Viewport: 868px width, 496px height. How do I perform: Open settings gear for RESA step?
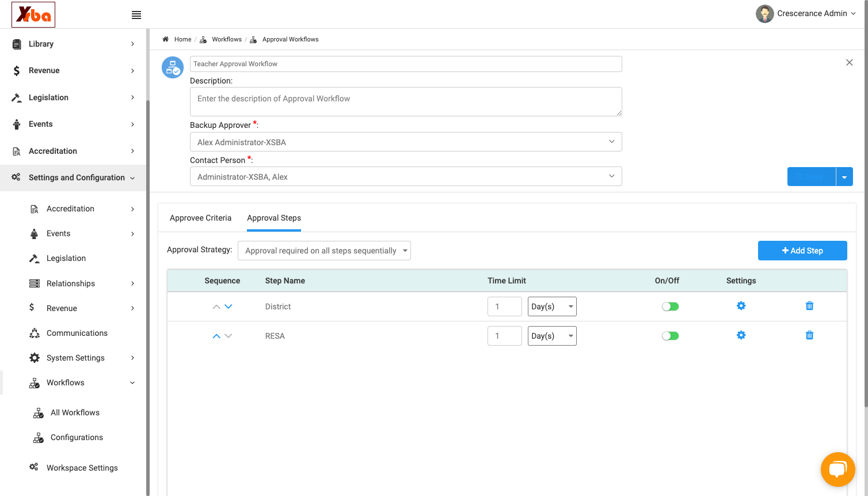tap(741, 335)
